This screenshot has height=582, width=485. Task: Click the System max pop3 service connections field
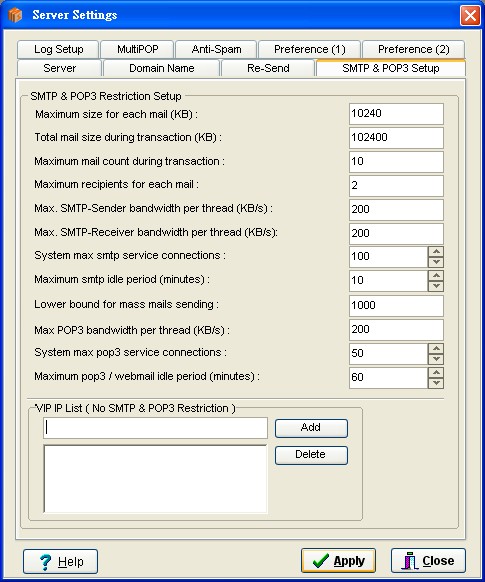[389, 353]
